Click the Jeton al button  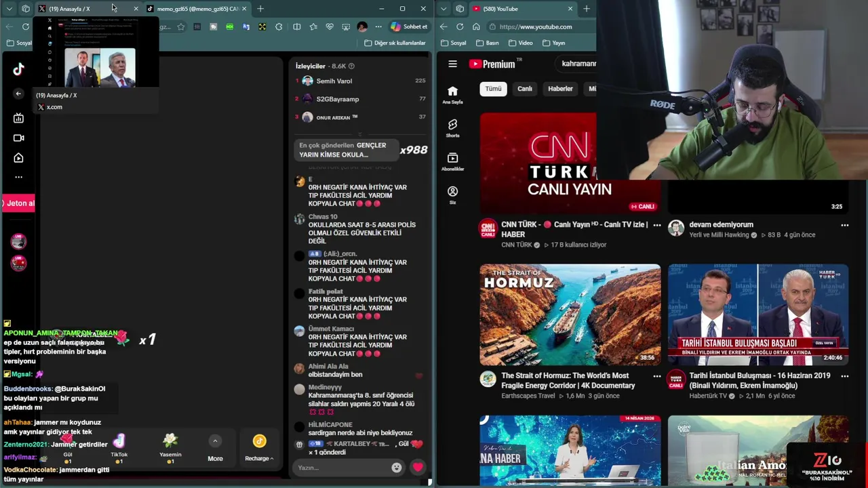tap(18, 203)
